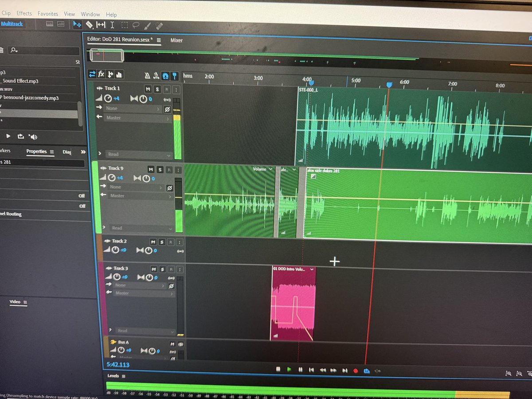
Task: Open Track 9 output dropdown showing Master
Action: click(x=140, y=196)
